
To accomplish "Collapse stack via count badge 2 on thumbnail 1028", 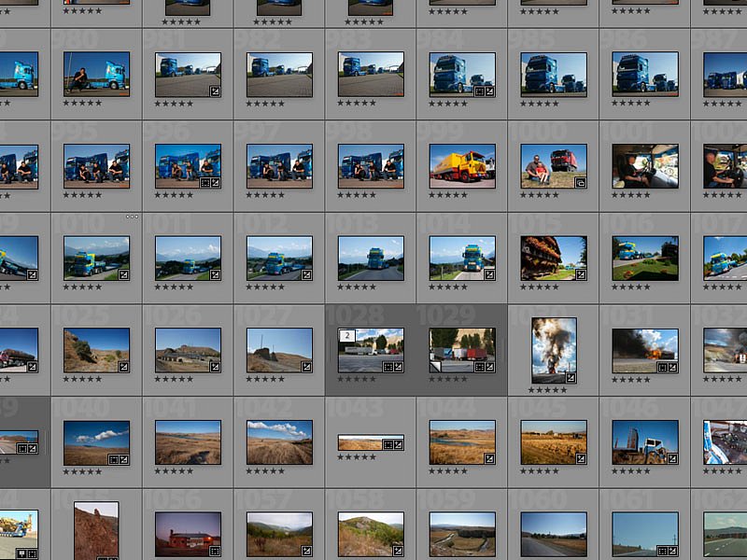I will tap(347, 336).
